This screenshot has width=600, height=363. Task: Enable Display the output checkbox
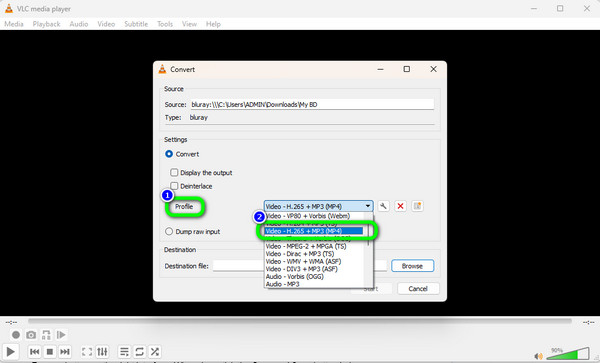pyautogui.click(x=174, y=173)
